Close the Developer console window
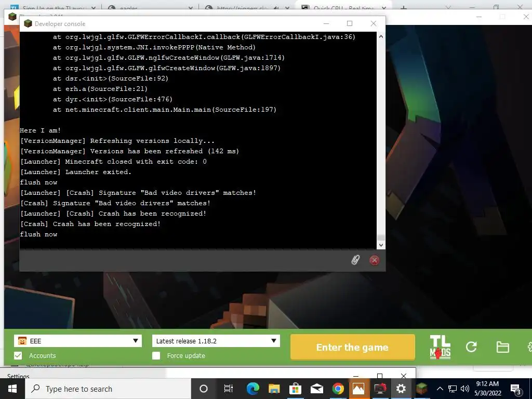Image resolution: width=532 pixels, height=399 pixels. pyautogui.click(x=373, y=23)
